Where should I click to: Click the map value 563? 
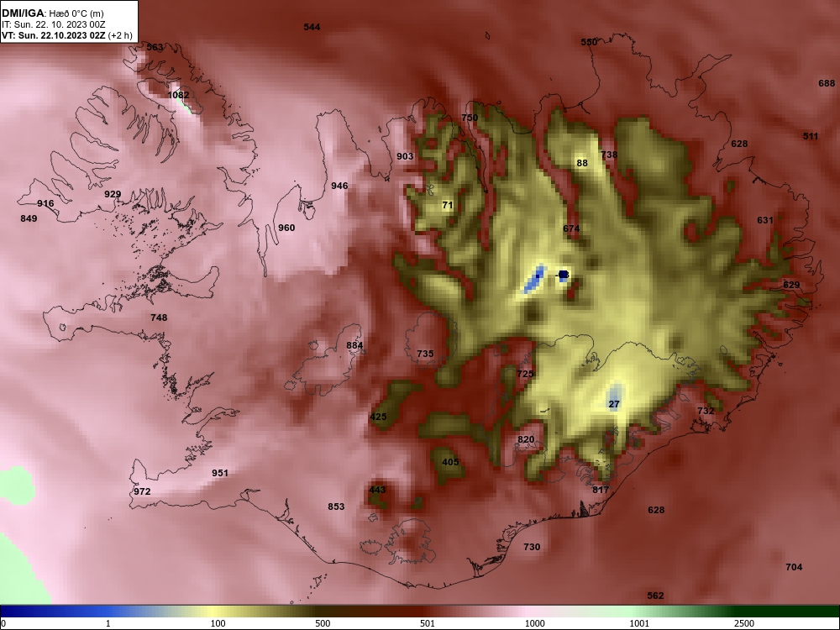tap(155, 47)
